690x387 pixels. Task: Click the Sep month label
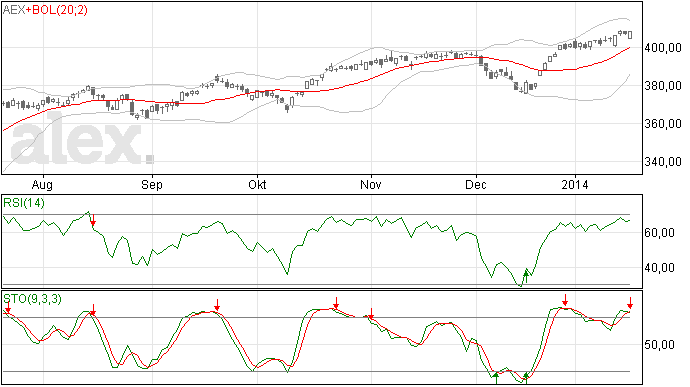point(152,185)
